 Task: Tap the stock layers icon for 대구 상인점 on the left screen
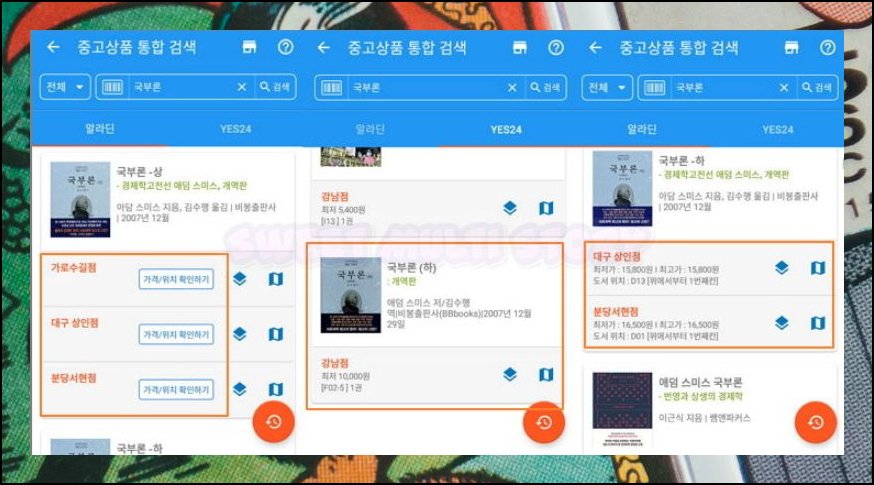[240, 334]
